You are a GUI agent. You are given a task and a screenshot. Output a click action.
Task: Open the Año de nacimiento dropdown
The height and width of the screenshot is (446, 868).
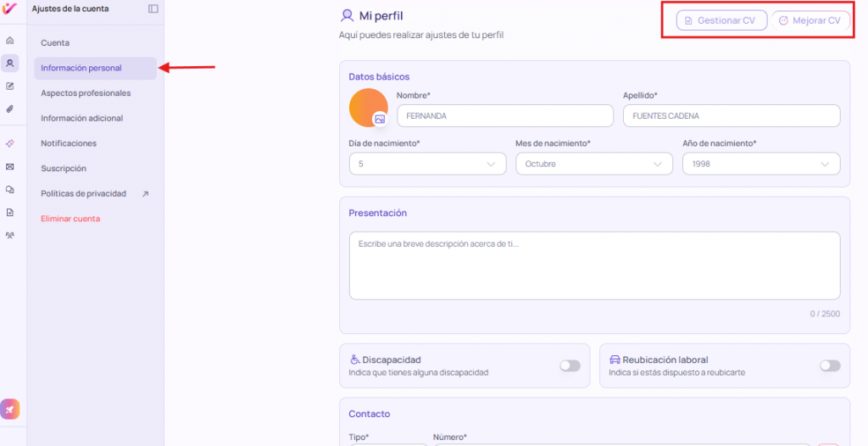(x=760, y=164)
